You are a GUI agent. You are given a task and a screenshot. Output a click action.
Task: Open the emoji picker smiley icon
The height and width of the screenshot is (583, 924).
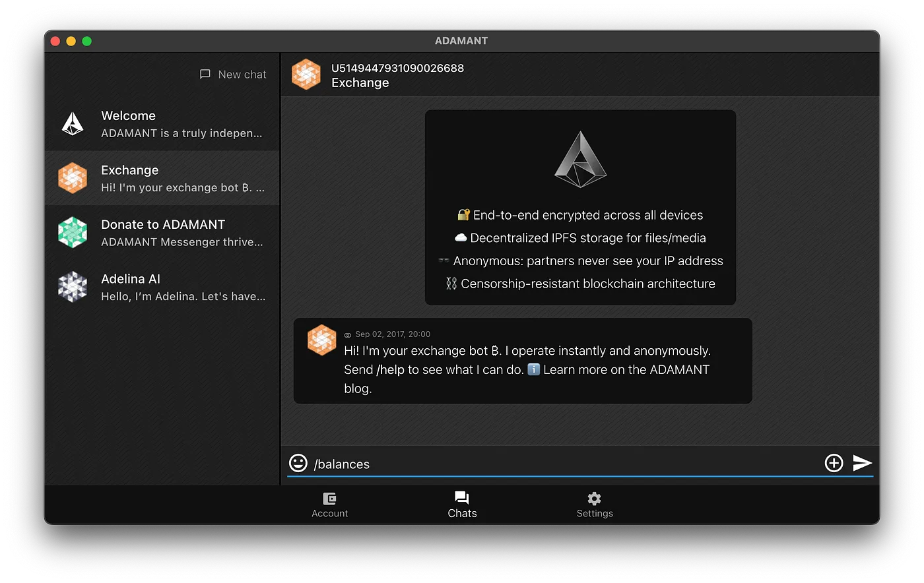click(298, 463)
